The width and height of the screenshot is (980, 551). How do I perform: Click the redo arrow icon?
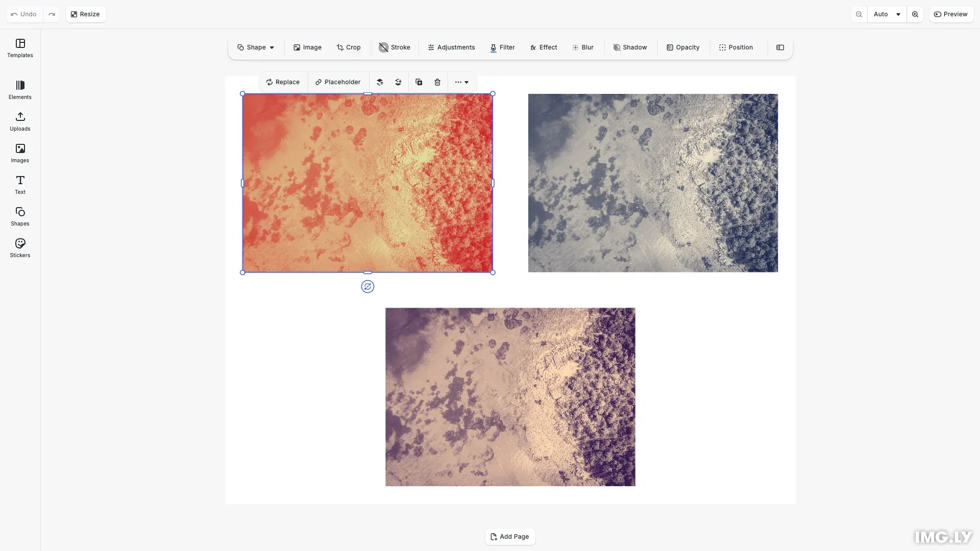point(52,14)
